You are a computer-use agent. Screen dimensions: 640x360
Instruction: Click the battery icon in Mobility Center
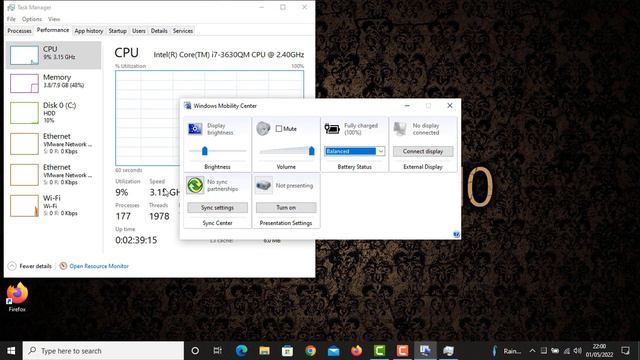coord(332,129)
